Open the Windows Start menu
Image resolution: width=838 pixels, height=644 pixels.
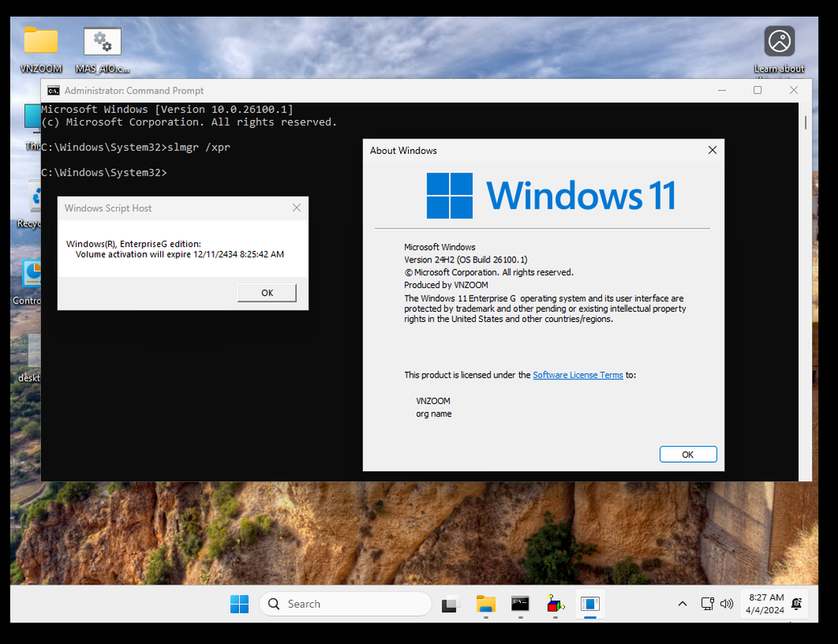(x=239, y=604)
